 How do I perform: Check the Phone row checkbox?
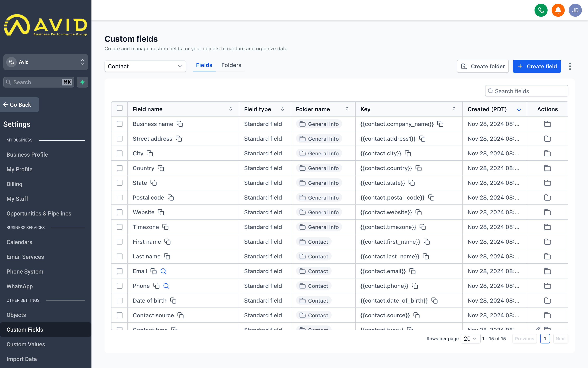click(x=120, y=286)
